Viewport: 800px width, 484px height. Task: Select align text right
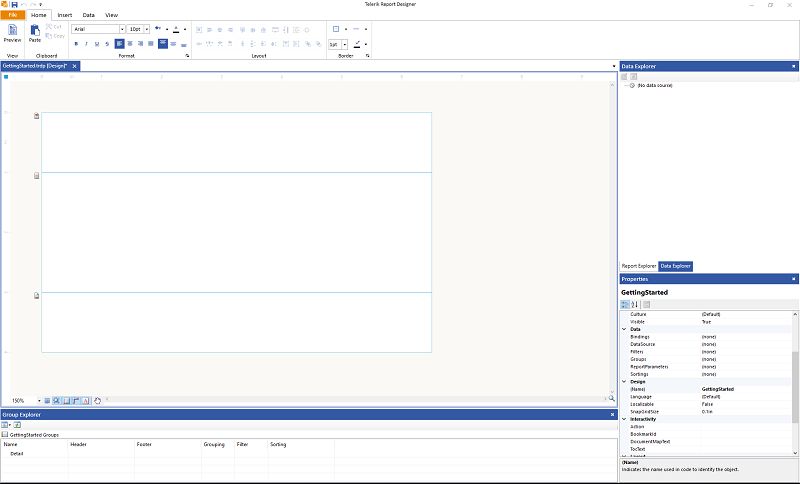(140, 44)
